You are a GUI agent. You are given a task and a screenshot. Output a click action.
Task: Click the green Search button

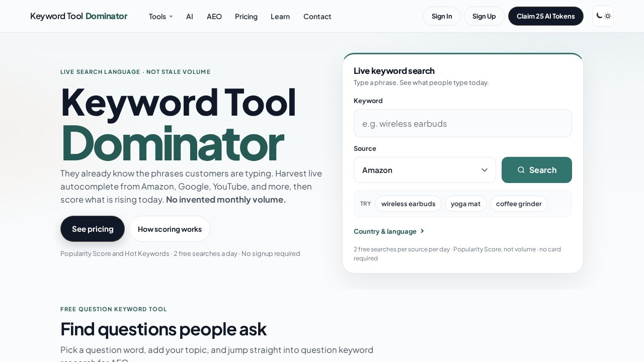(x=537, y=170)
